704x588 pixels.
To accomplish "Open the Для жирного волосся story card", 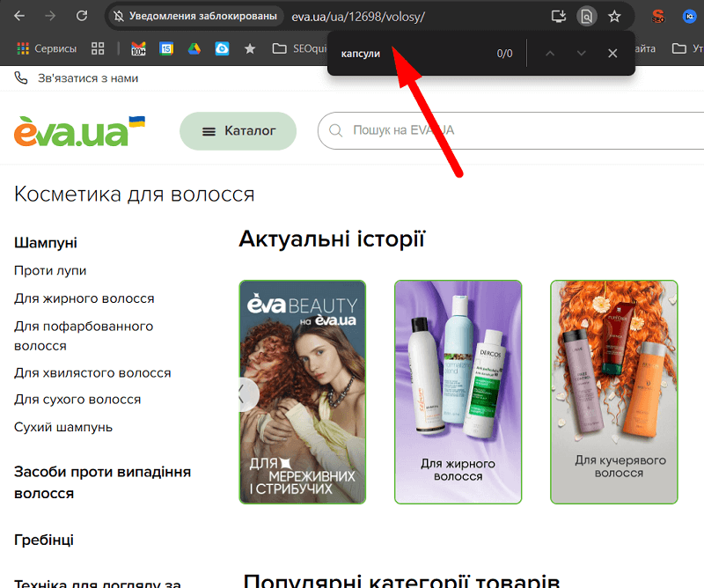I will point(458,393).
